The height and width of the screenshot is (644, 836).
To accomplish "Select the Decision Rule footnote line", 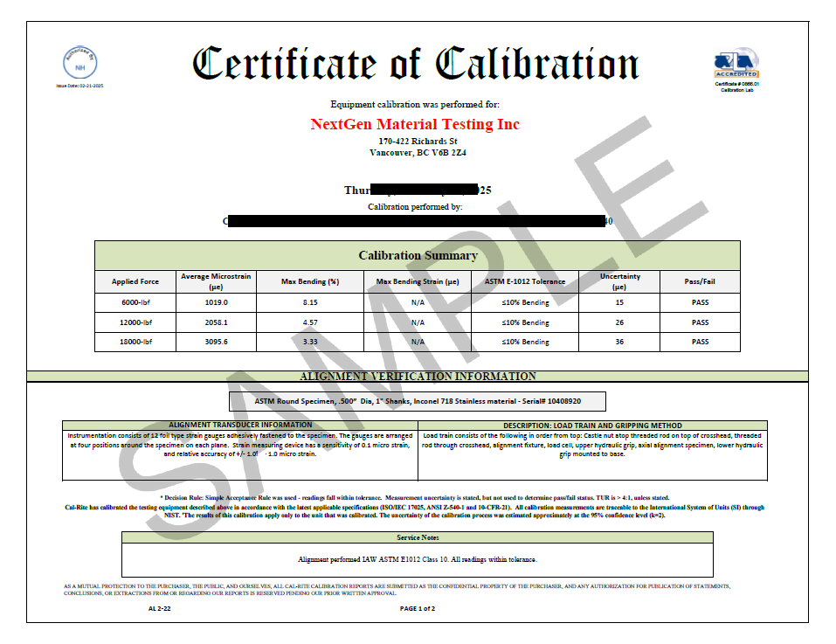I will 415,498.
